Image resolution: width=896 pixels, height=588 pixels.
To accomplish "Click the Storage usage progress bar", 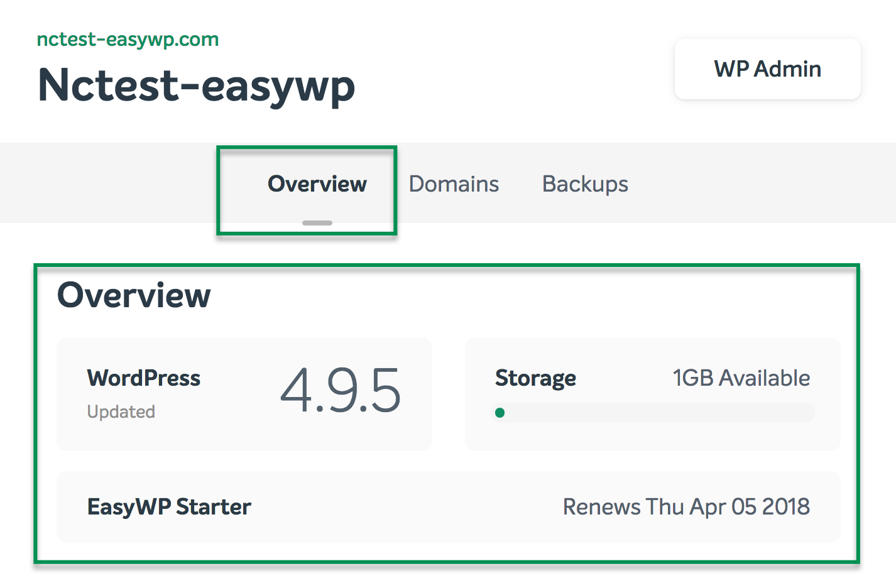I will pyautogui.click(x=653, y=413).
